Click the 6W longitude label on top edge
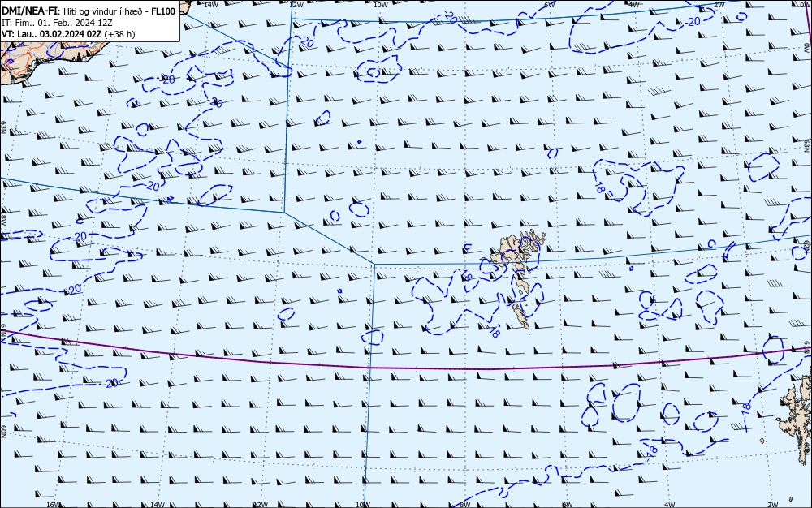 (x=550, y=5)
